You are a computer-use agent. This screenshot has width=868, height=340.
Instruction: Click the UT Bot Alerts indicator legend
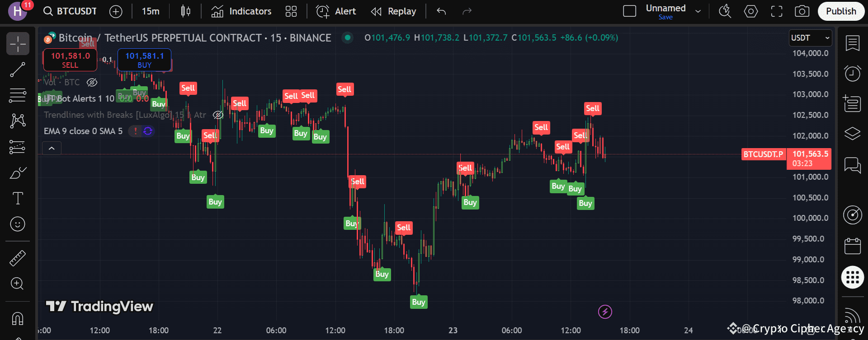pos(80,98)
